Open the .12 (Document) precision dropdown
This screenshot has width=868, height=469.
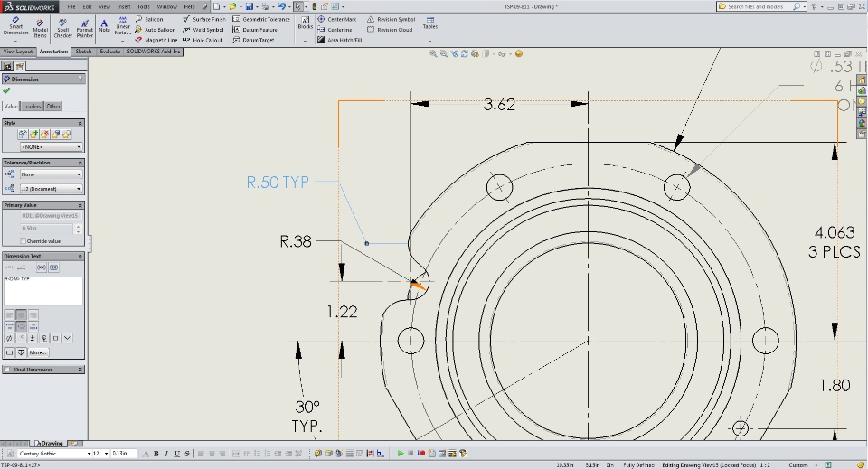51,189
